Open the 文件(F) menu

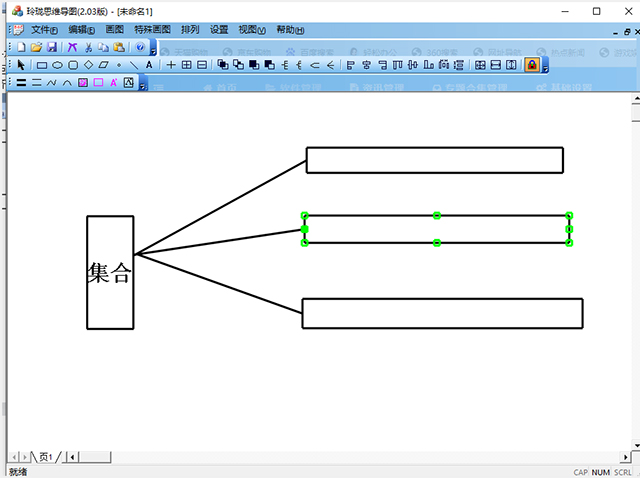pyautogui.click(x=45, y=30)
